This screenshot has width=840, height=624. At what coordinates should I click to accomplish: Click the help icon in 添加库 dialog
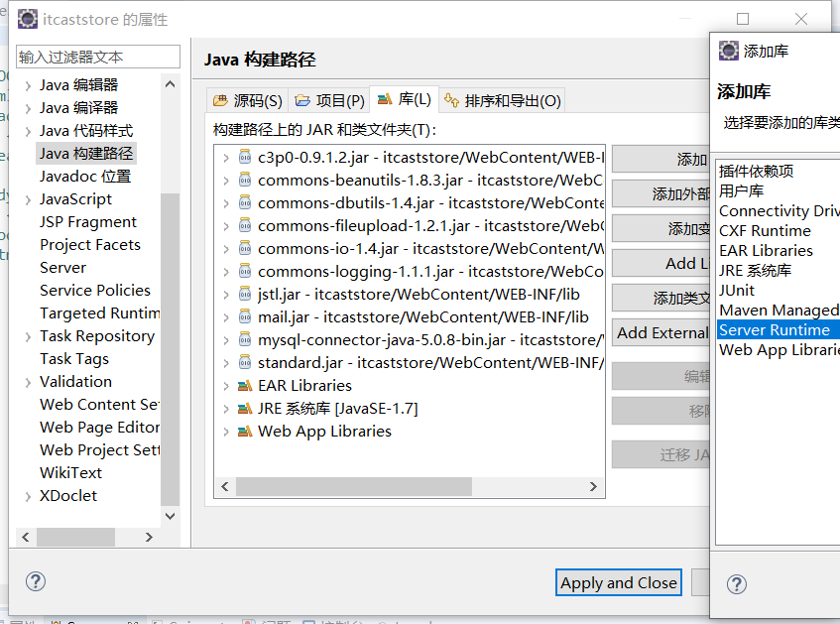pos(737,584)
